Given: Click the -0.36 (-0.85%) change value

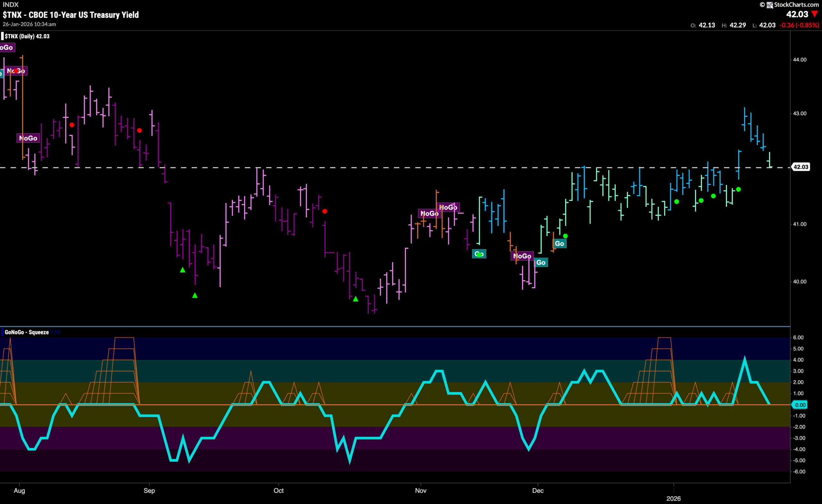Looking at the screenshot, I should [799, 25].
